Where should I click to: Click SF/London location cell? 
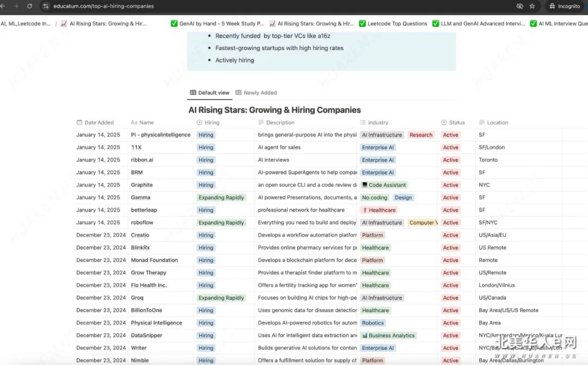(x=492, y=147)
